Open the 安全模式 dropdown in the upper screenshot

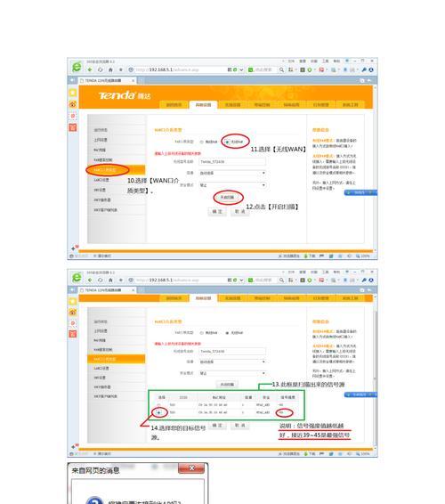(232, 185)
